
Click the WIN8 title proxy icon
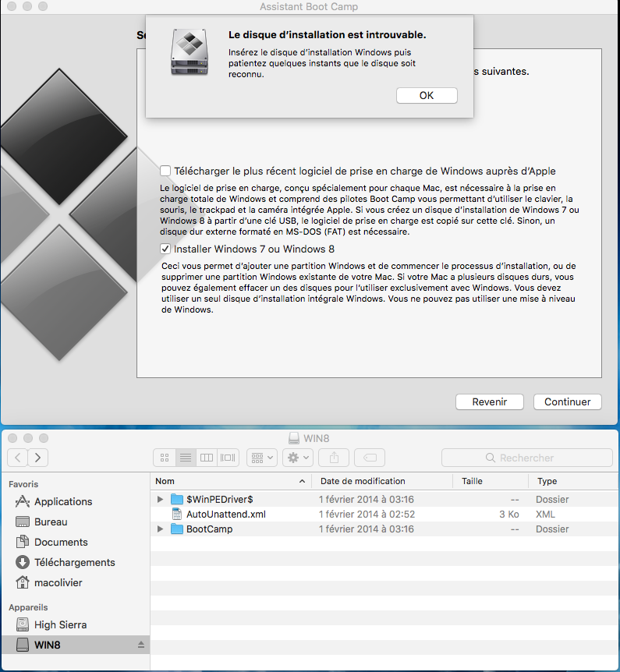294,438
